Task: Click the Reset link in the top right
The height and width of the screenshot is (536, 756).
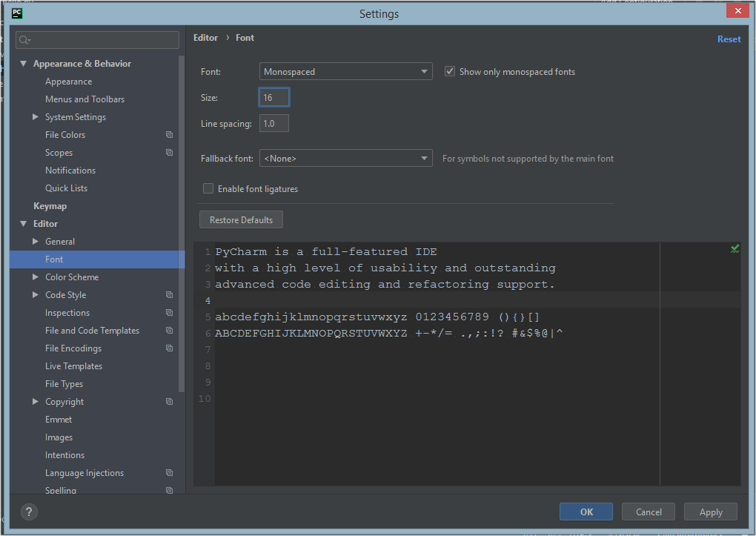Action: (x=729, y=38)
